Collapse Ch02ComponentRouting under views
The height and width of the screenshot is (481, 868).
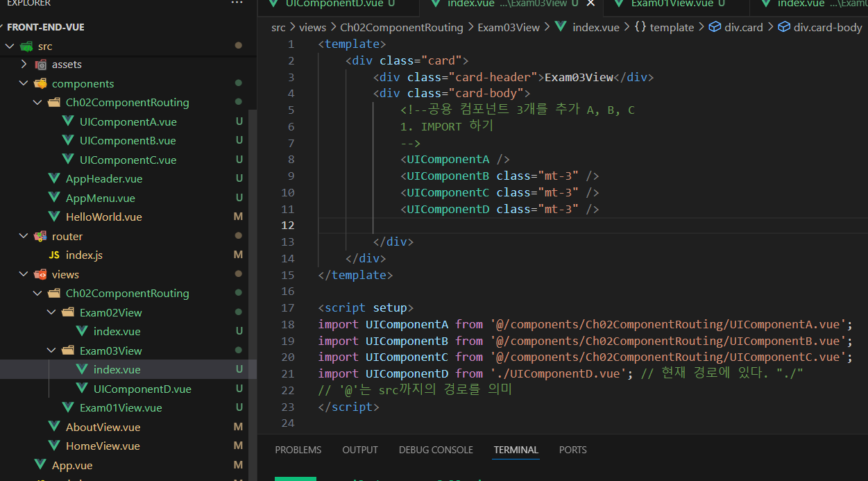tap(37, 293)
